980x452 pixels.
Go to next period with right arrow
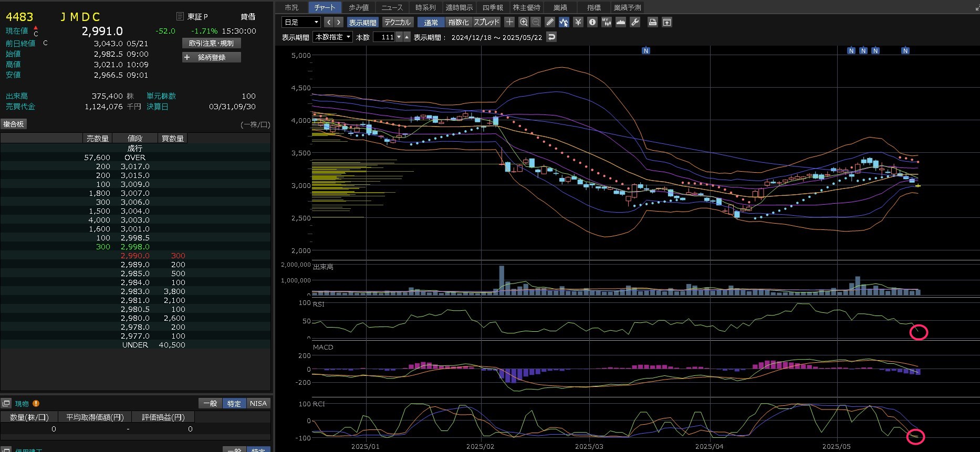tap(339, 22)
